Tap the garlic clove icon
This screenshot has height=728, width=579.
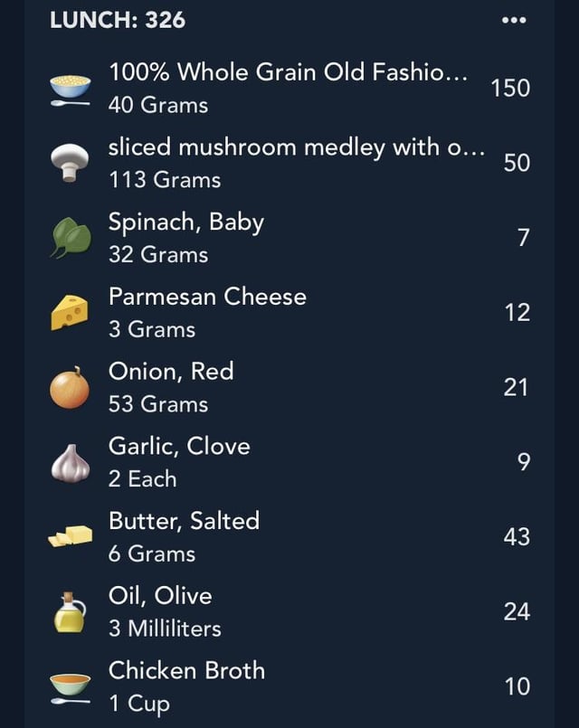click(70, 463)
